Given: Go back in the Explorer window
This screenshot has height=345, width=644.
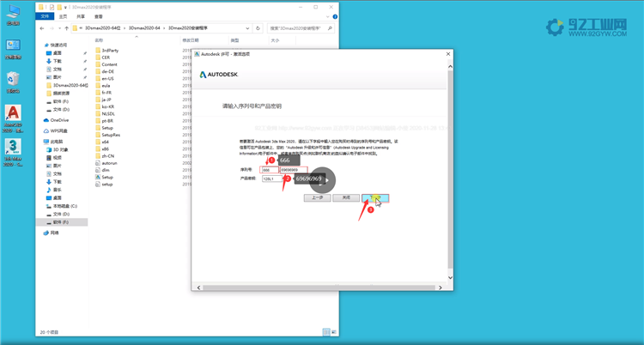Looking at the screenshot, I should (41, 28).
